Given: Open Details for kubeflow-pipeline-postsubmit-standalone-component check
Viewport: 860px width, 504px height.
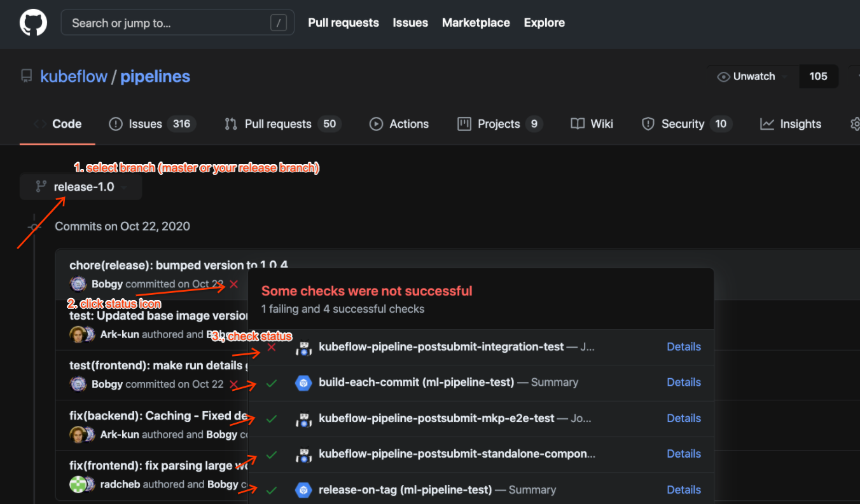Looking at the screenshot, I should (x=684, y=454).
